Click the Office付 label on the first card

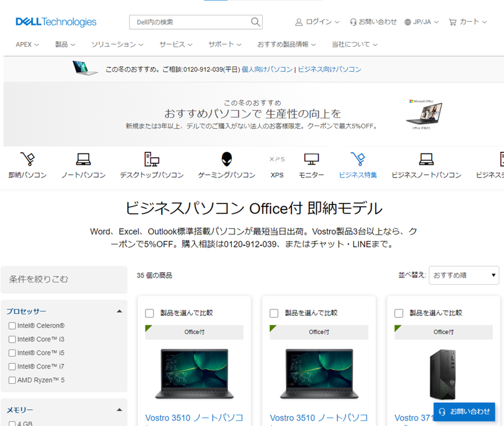194,332
